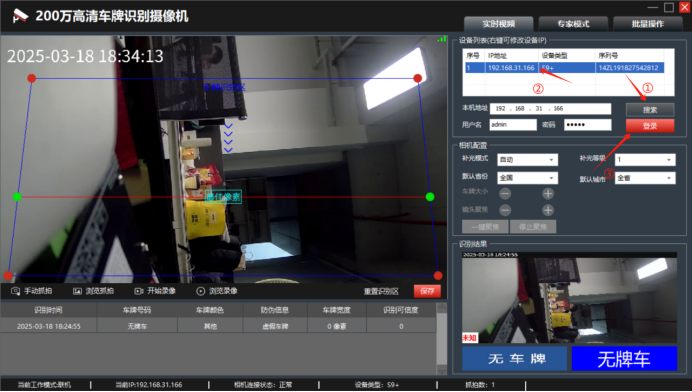This screenshot has width=692, height=392.
Task: Open 浏览录像 to browse recordings
Action: (217, 291)
